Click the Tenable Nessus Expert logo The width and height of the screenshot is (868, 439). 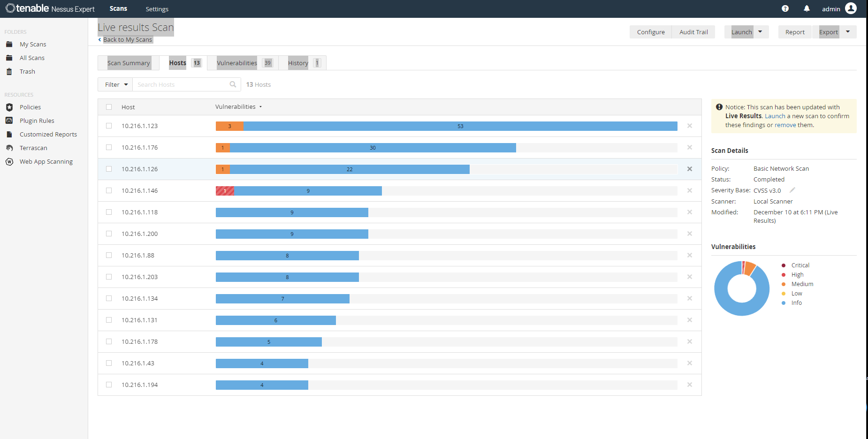tap(50, 8)
